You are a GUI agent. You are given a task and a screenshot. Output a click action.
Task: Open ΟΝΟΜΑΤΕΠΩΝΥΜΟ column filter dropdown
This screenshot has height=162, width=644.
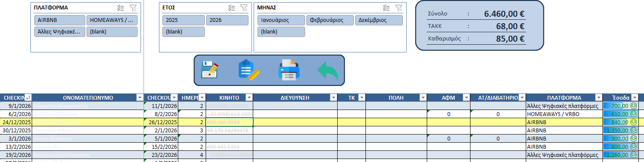click(139, 98)
